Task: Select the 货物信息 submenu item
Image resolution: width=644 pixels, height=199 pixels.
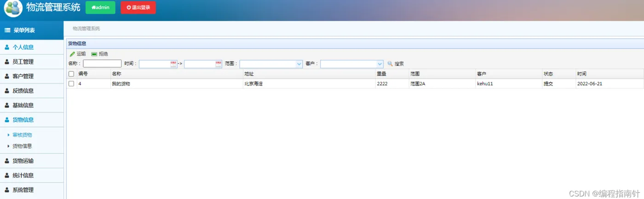Action: point(22,146)
